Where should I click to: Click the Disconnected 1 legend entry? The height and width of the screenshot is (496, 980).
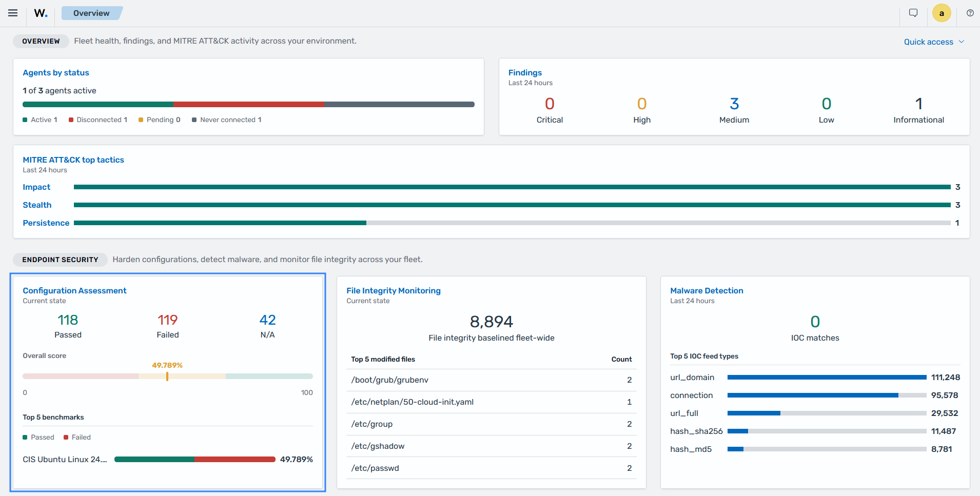[98, 120]
